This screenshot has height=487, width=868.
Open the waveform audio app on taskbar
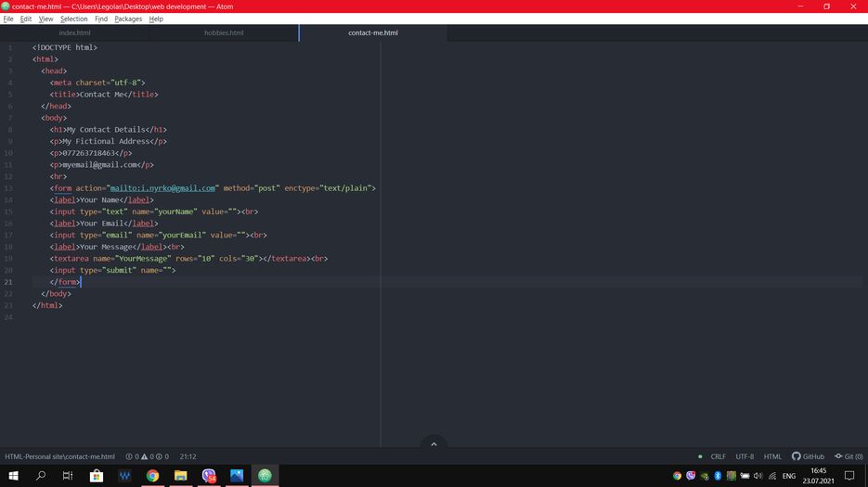tap(124, 475)
